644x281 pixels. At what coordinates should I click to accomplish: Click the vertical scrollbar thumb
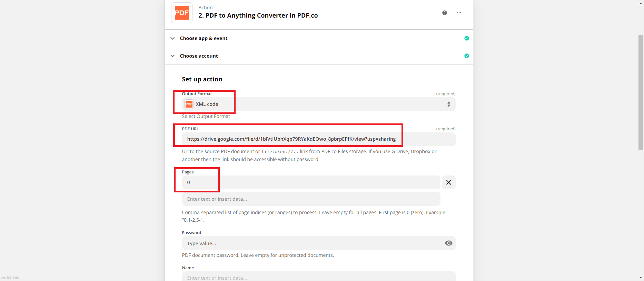click(x=641, y=92)
